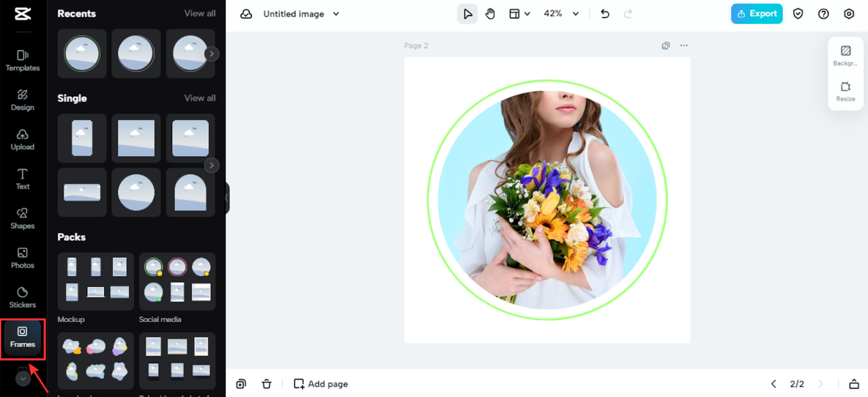Click the Export button
The height and width of the screenshot is (397, 868).
[757, 14]
